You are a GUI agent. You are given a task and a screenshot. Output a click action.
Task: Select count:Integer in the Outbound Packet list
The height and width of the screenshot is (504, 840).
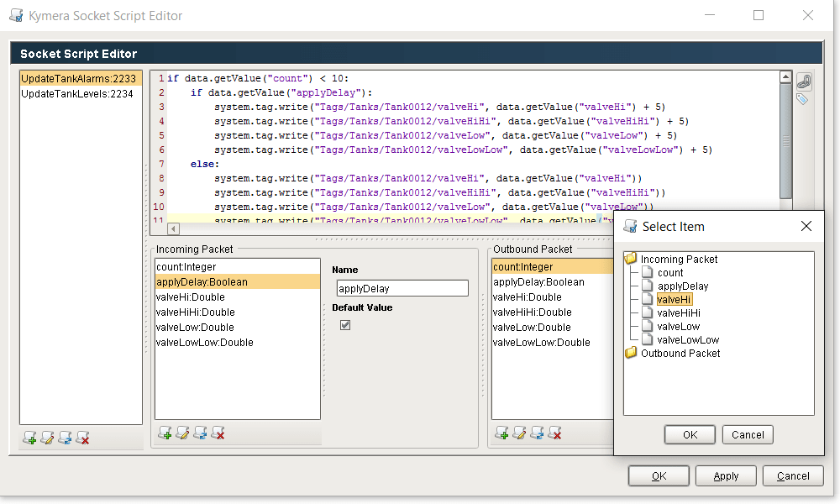tap(553, 267)
